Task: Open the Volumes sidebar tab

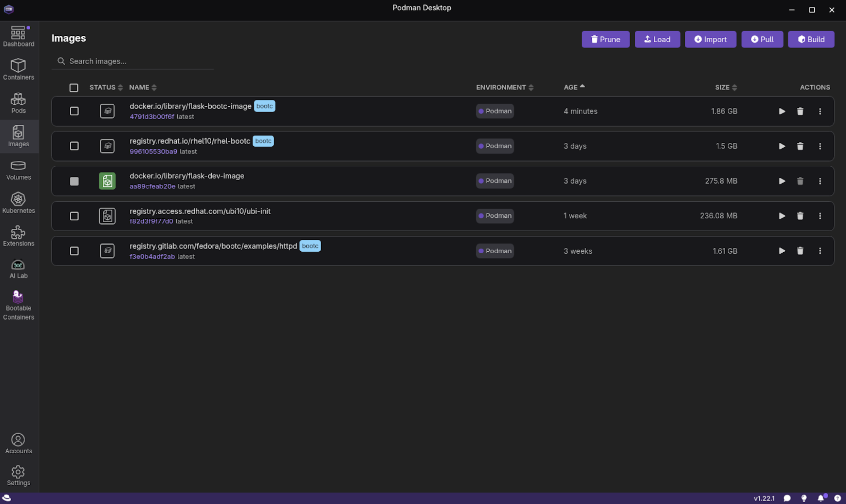Action: click(18, 170)
